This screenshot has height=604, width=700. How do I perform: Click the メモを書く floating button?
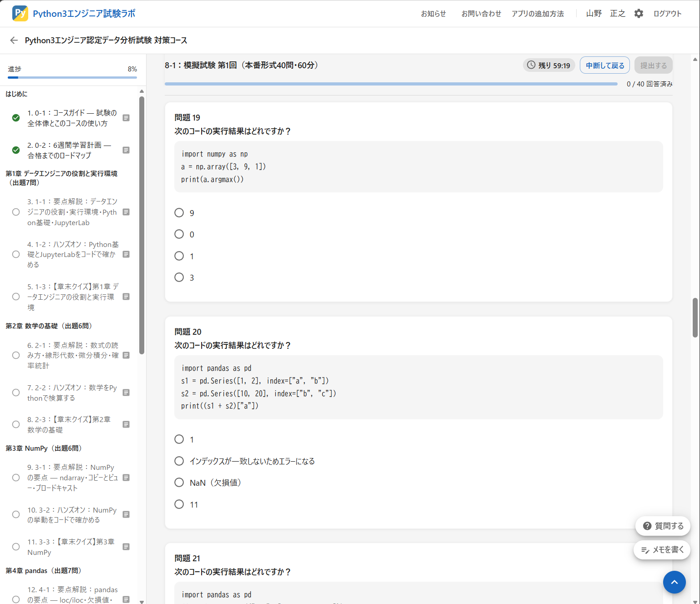[662, 550]
